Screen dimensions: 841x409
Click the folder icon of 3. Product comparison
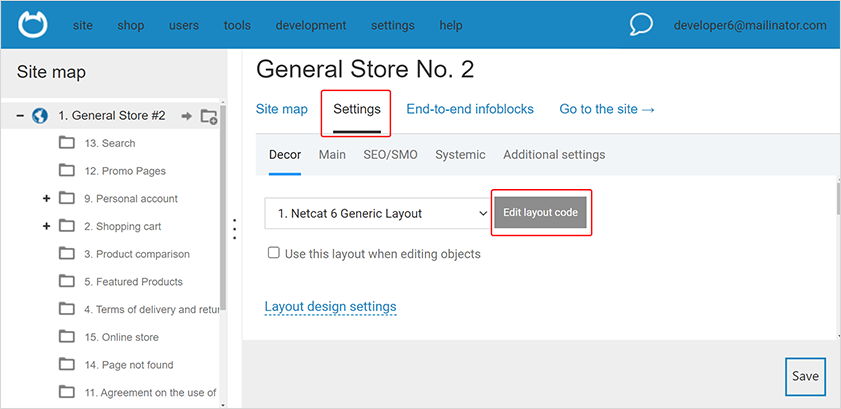[x=67, y=254]
